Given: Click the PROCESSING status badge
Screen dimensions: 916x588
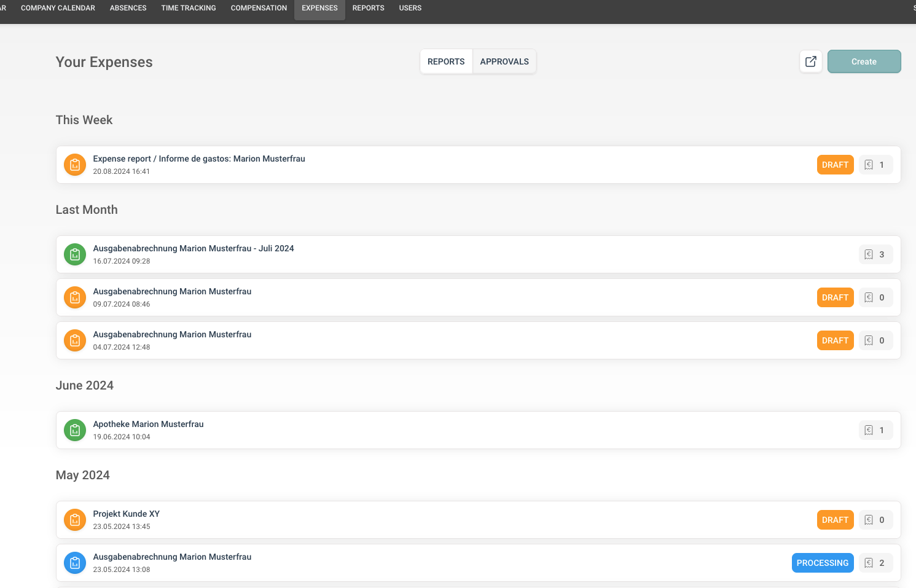Looking at the screenshot, I should 822,563.
